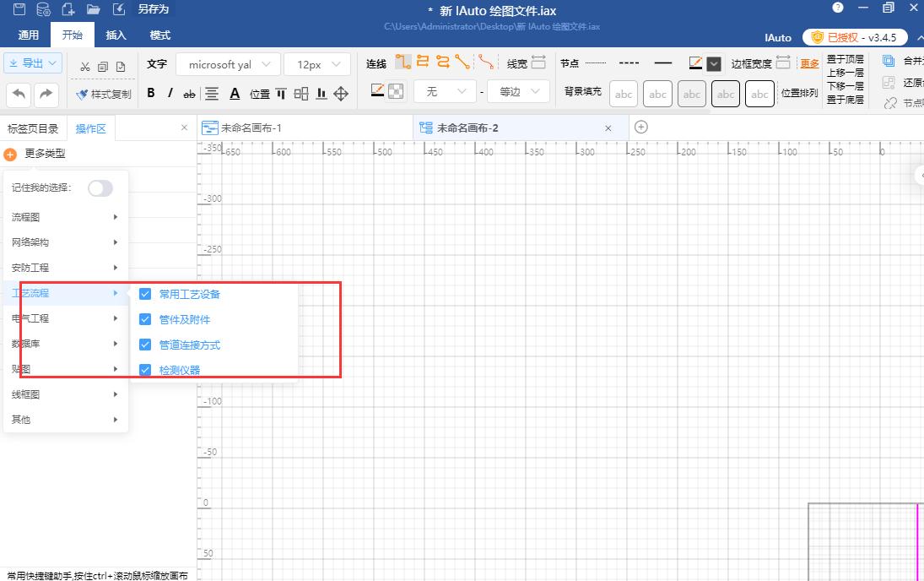Select the straight diagonal connector style

click(462, 62)
